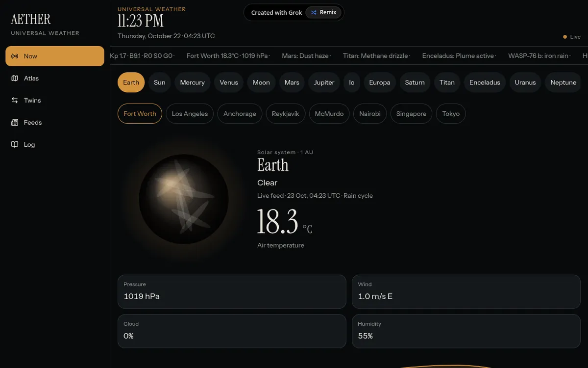Click the Clear condition text

[268, 183]
